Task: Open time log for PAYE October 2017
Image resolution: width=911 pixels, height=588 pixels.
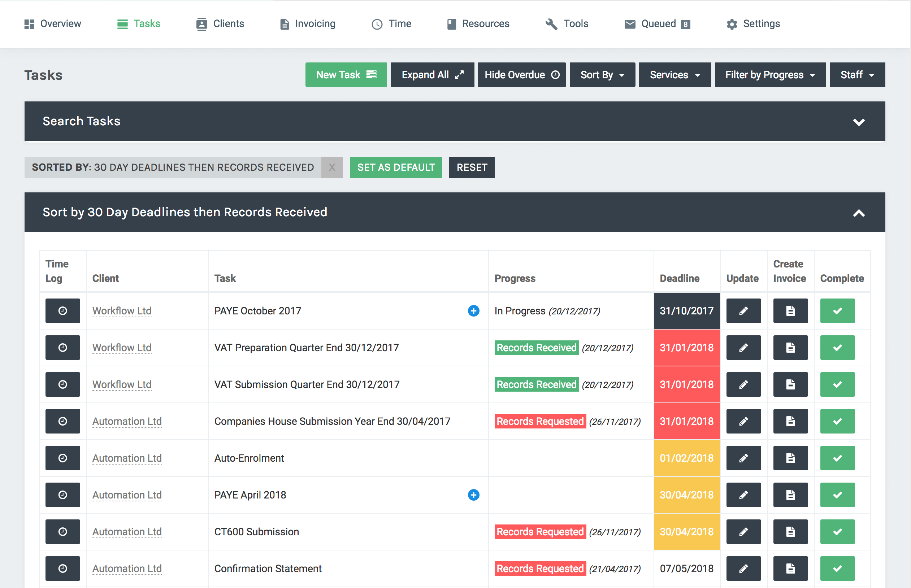Action: click(62, 311)
